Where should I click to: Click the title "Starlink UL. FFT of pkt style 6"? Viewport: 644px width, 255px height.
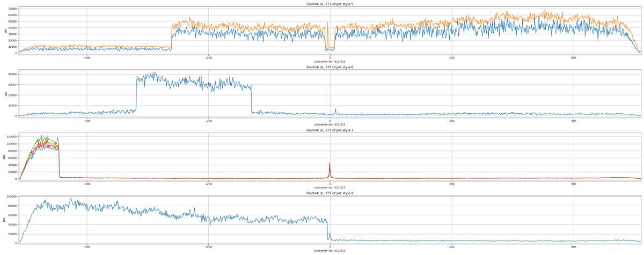tap(330, 67)
